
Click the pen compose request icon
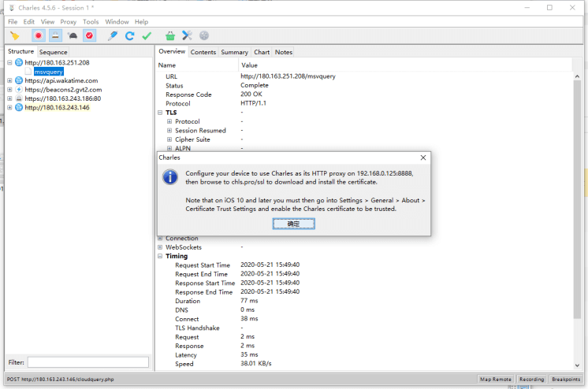[x=113, y=35]
